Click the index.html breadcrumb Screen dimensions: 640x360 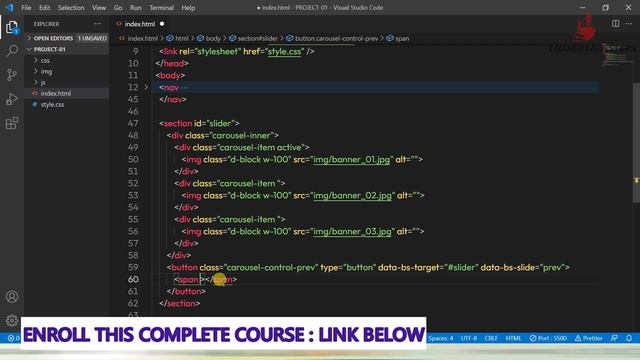click(142, 38)
